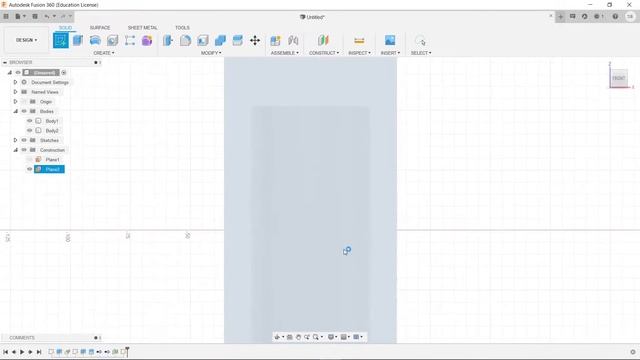Select the Split Face tool icon
This screenshot has width=640, height=360.
click(x=237, y=40)
